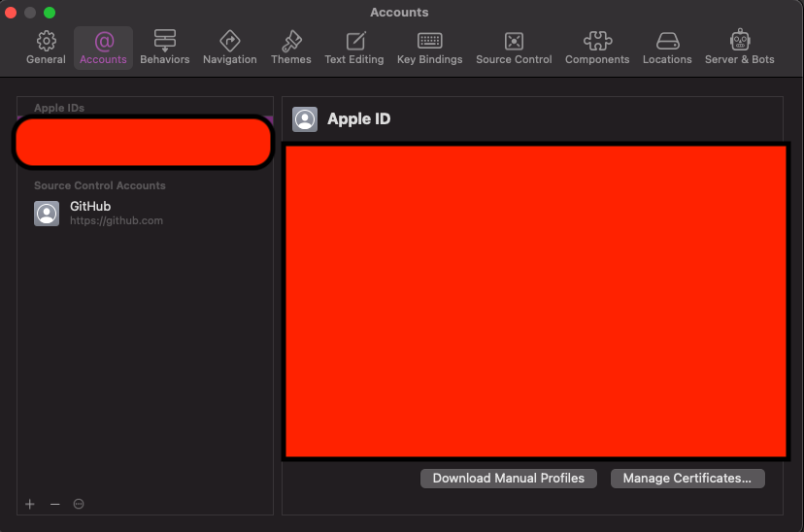Switch to Source Control preferences
This screenshot has width=804, height=532.
coord(514,48)
